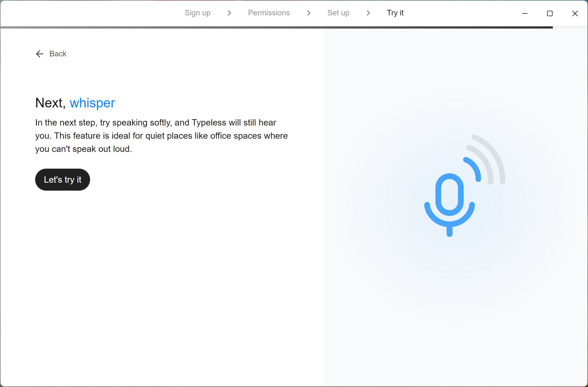
Task: Go to the Set up step
Action: (x=338, y=13)
